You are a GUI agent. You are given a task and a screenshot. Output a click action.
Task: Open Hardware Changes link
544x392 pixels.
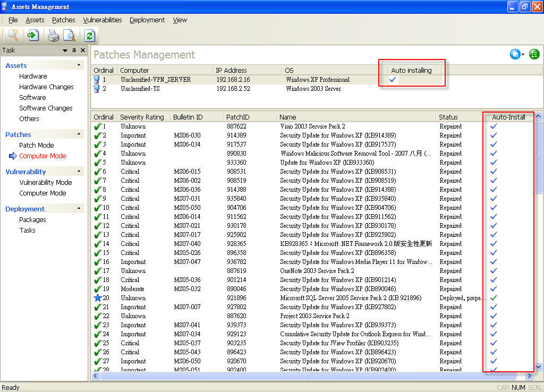coord(46,87)
